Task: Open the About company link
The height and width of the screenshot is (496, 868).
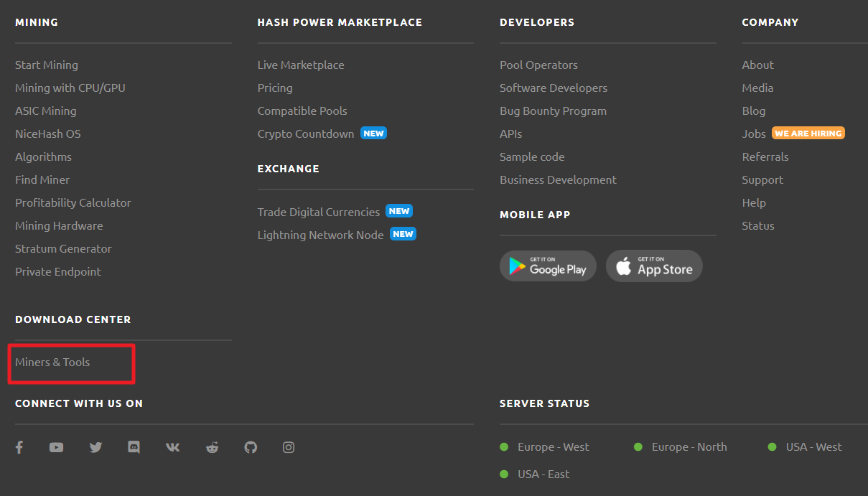Action: 757,65
